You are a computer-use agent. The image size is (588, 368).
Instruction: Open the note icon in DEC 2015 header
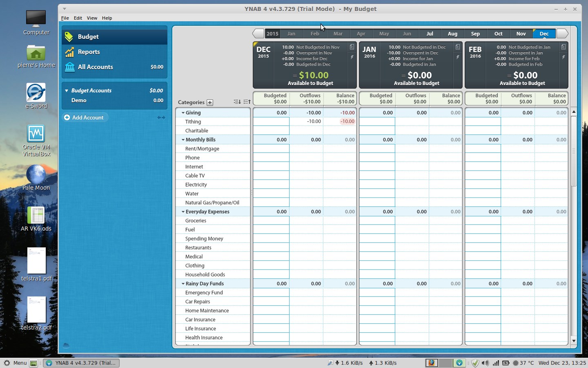pos(352,47)
